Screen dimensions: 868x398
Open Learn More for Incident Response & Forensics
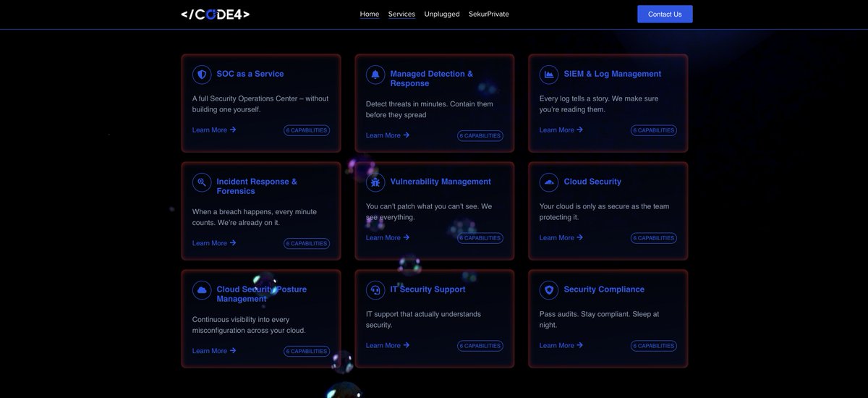(214, 243)
